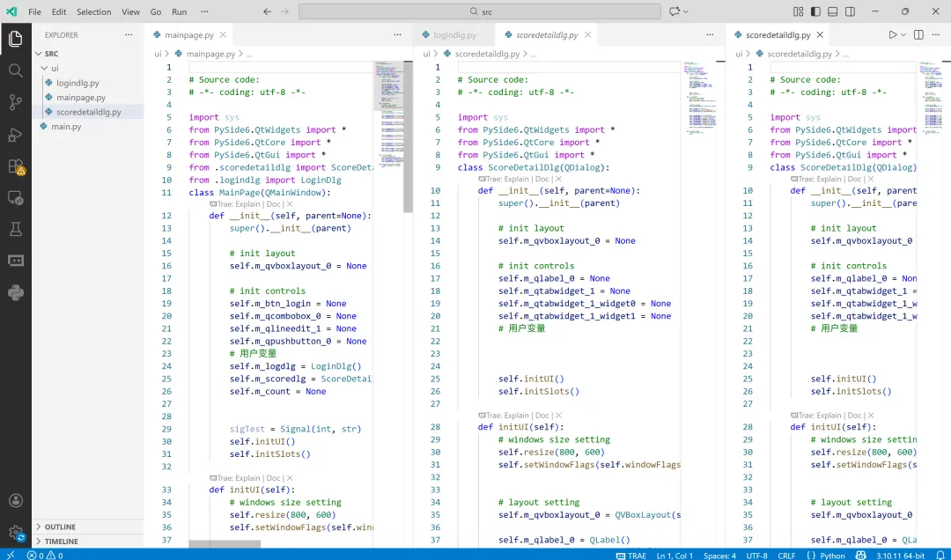Show errors and warnings count in status bar
This screenshot has height=560, width=951.
pos(44,555)
